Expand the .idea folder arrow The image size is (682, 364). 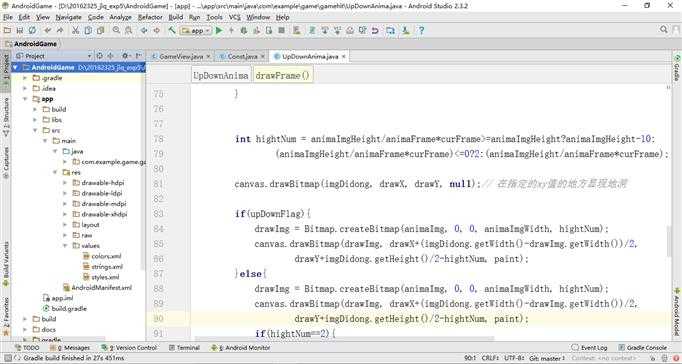coord(26,89)
